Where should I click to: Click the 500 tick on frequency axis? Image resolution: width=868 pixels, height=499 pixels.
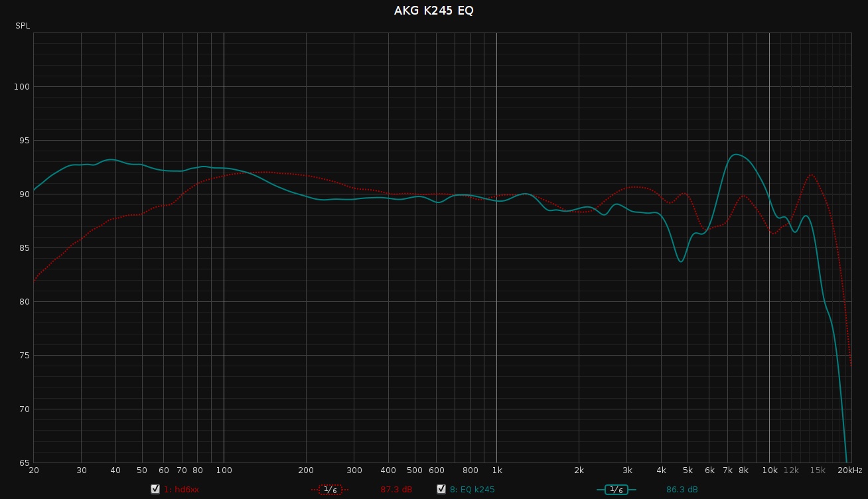click(415, 470)
